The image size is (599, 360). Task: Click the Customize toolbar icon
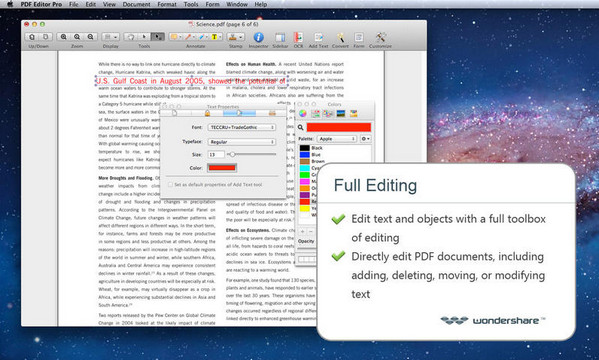click(x=380, y=37)
